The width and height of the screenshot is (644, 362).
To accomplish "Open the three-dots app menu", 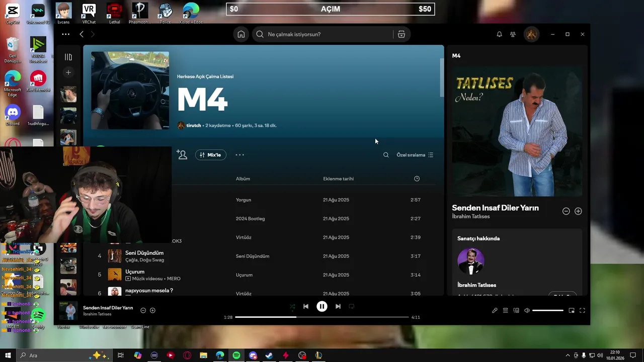I will pyautogui.click(x=65, y=34).
